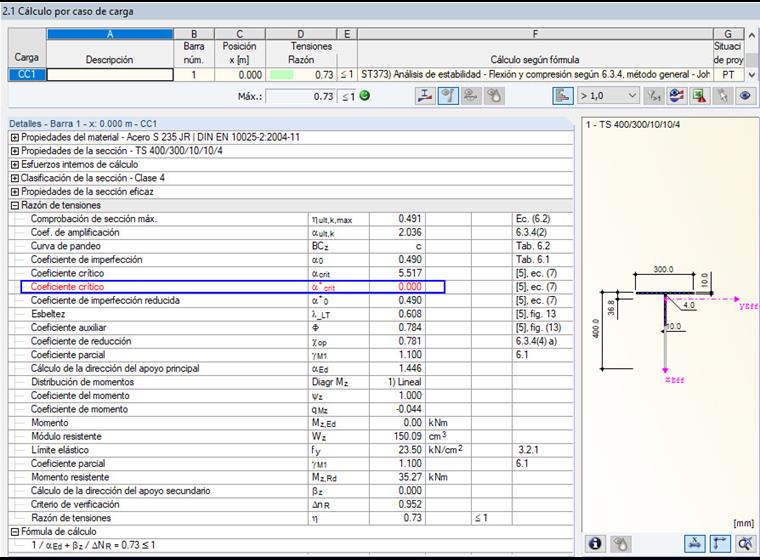760x560 pixels.
Task: Expand Propiedades del material node
Action: pos(15,137)
